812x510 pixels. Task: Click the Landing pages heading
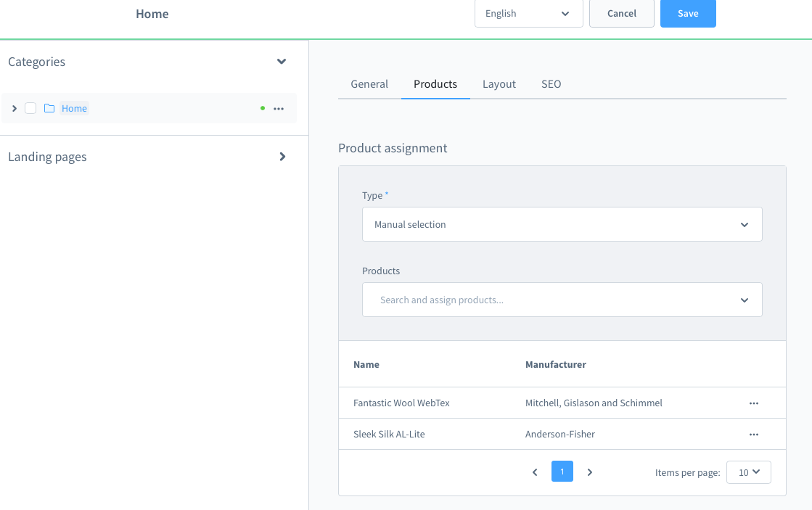47,157
